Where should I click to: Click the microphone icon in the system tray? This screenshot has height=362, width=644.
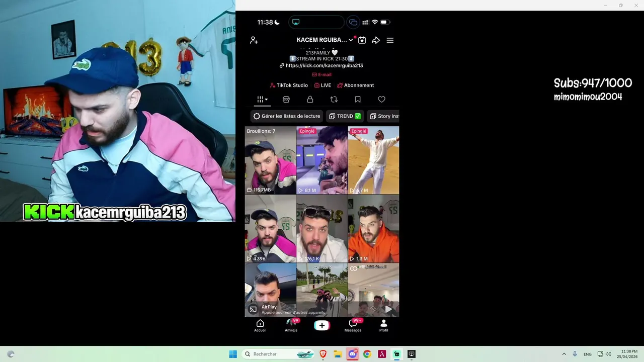click(x=575, y=354)
